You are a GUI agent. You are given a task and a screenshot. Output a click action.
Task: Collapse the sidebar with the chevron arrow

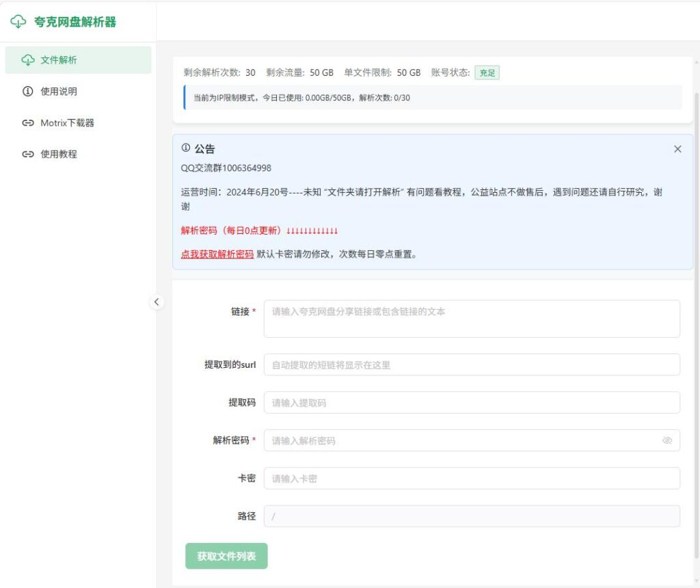pyautogui.click(x=157, y=302)
